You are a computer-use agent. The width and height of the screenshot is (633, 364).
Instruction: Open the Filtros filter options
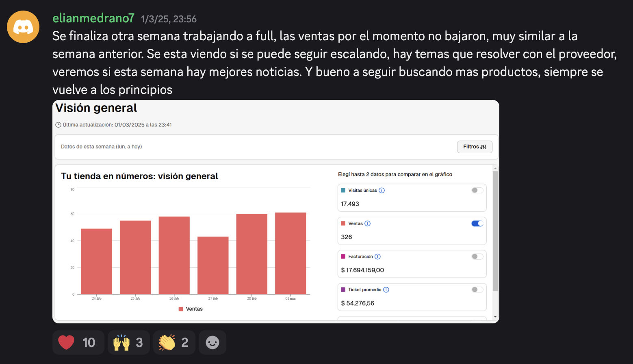tap(474, 147)
